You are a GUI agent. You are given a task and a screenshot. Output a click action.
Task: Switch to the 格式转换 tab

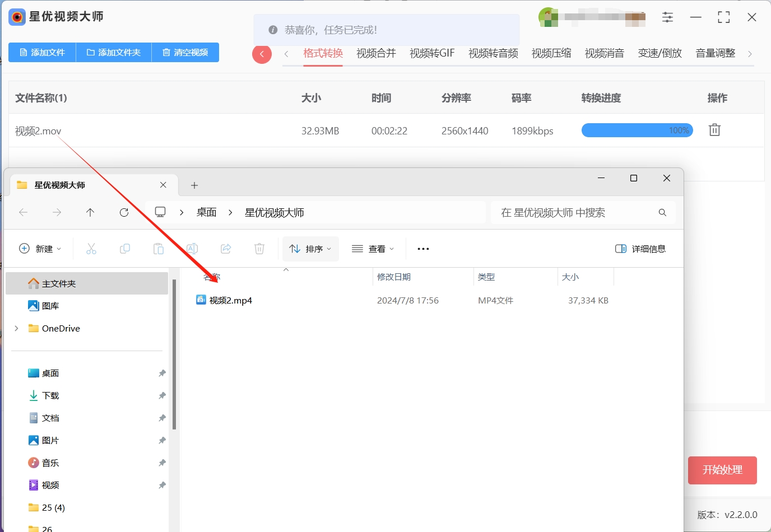[x=323, y=53]
